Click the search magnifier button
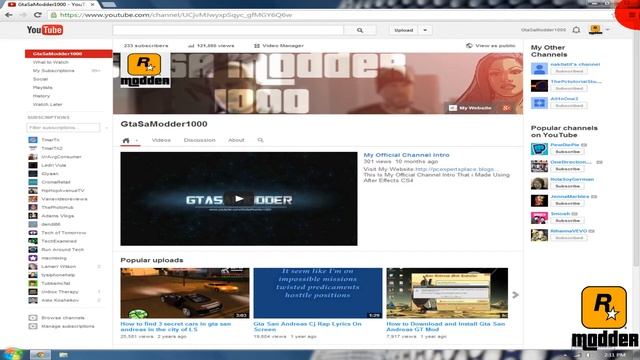This screenshot has width=640, height=360. click(360, 30)
